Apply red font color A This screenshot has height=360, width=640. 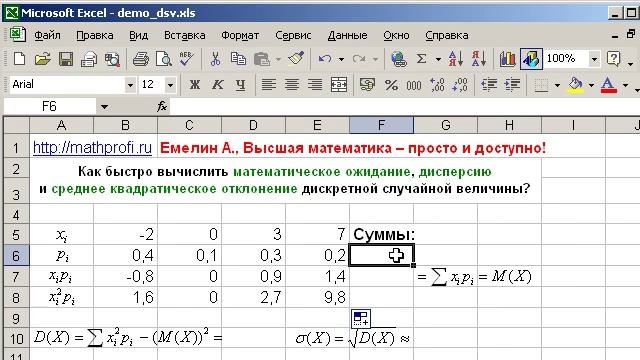pyautogui.click(x=609, y=85)
